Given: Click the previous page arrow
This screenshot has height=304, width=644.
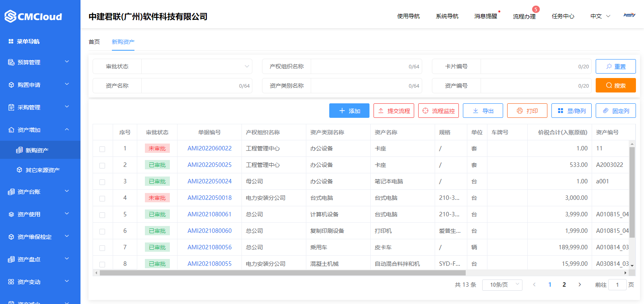Looking at the screenshot, I should click(534, 285).
